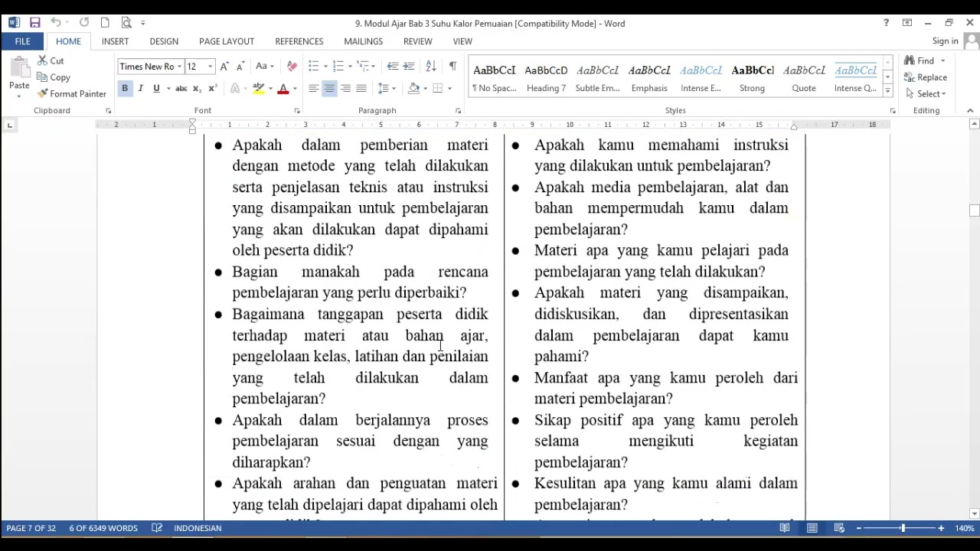Image resolution: width=980 pixels, height=551 pixels.
Task: Open the Find dropdown arrow
Action: coord(943,60)
